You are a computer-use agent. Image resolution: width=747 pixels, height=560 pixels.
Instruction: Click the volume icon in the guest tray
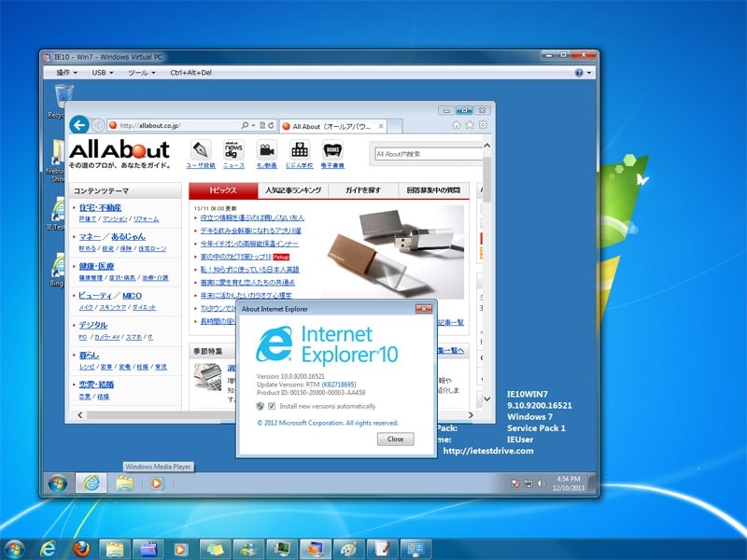coord(542,483)
